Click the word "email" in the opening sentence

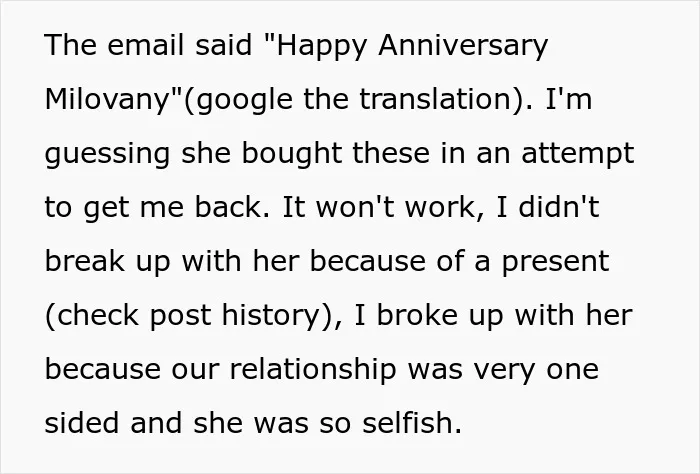pos(146,45)
